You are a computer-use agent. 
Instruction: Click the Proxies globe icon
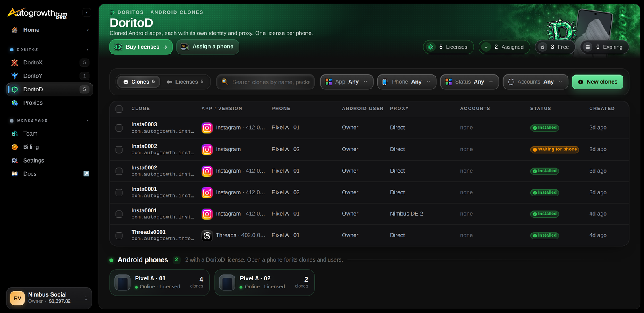tap(15, 103)
